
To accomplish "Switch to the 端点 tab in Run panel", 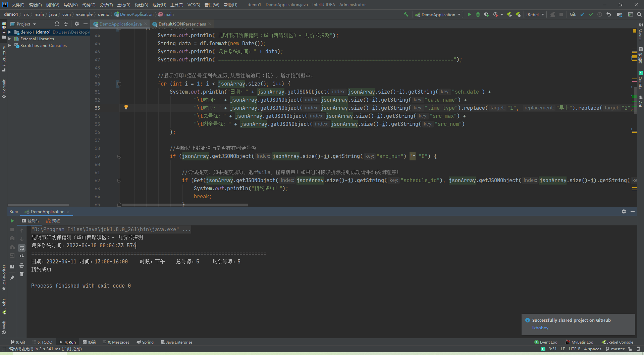I will point(53,221).
